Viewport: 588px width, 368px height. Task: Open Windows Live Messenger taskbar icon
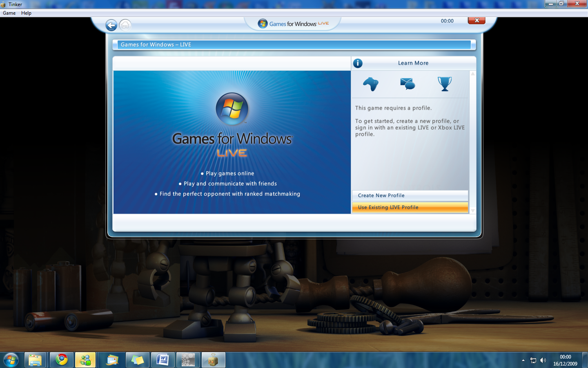(x=85, y=360)
